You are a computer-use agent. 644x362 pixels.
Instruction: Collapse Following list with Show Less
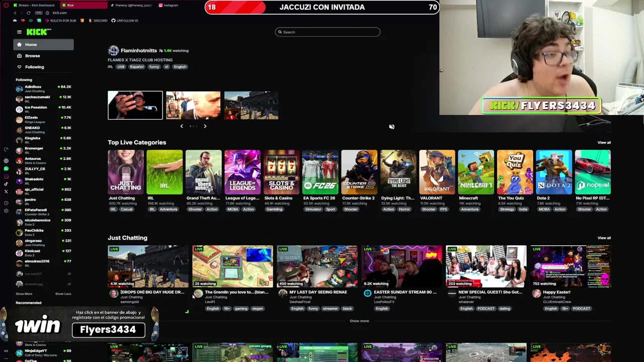pos(63,294)
